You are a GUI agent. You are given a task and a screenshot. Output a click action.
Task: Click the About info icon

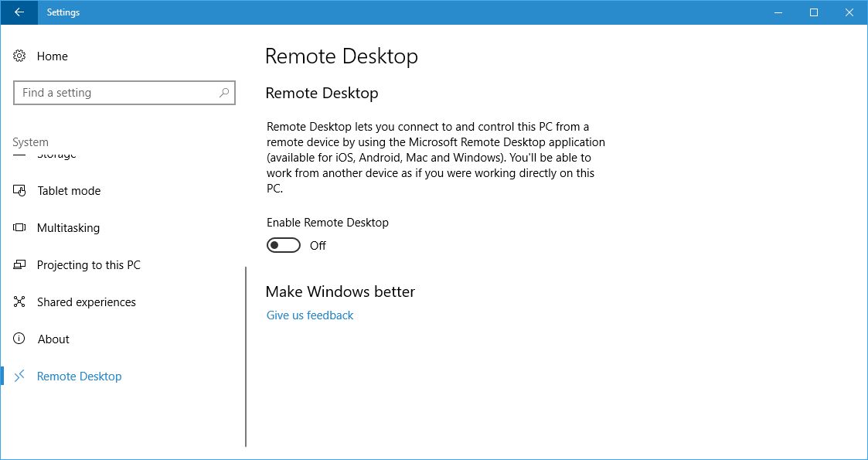click(19, 339)
